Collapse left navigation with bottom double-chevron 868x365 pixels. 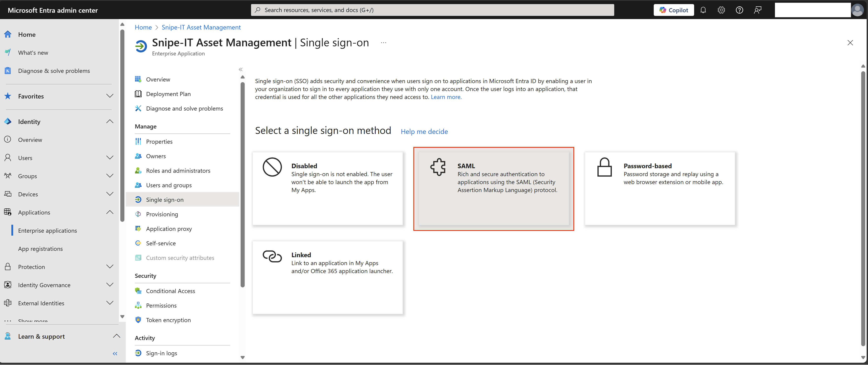point(115,354)
